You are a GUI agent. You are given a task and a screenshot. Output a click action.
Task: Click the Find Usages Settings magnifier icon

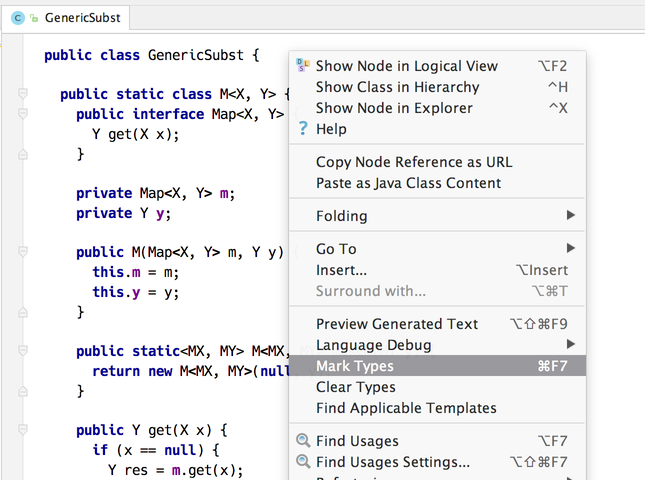(303, 461)
